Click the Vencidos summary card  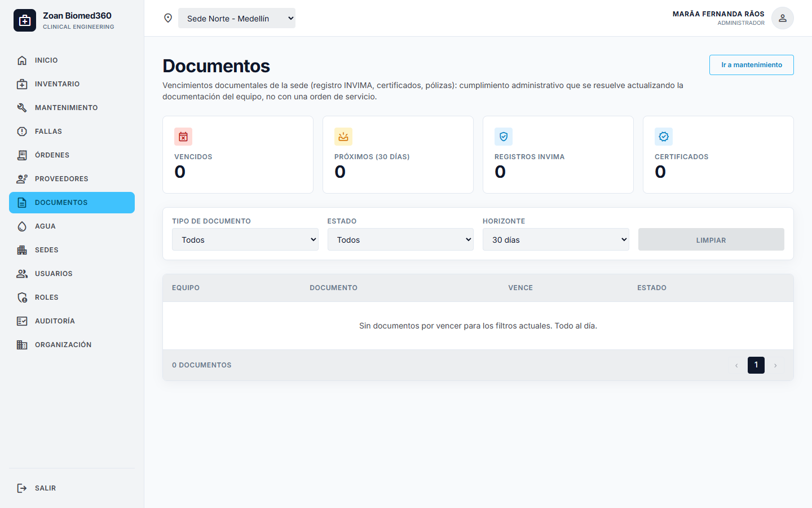pyautogui.click(x=238, y=155)
